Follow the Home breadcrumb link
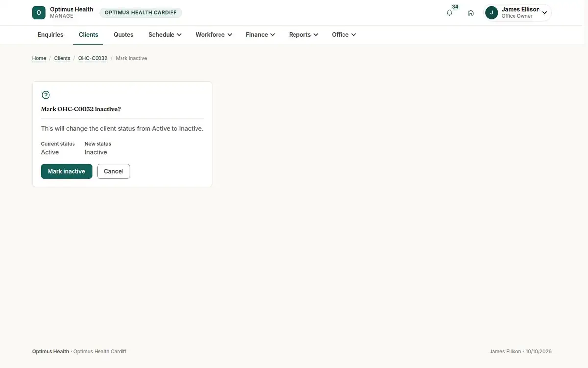 tap(39, 58)
